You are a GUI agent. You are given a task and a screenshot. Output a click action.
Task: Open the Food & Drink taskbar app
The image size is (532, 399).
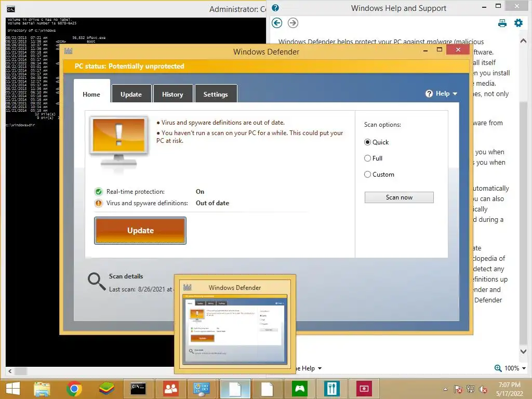pyautogui.click(x=332, y=389)
